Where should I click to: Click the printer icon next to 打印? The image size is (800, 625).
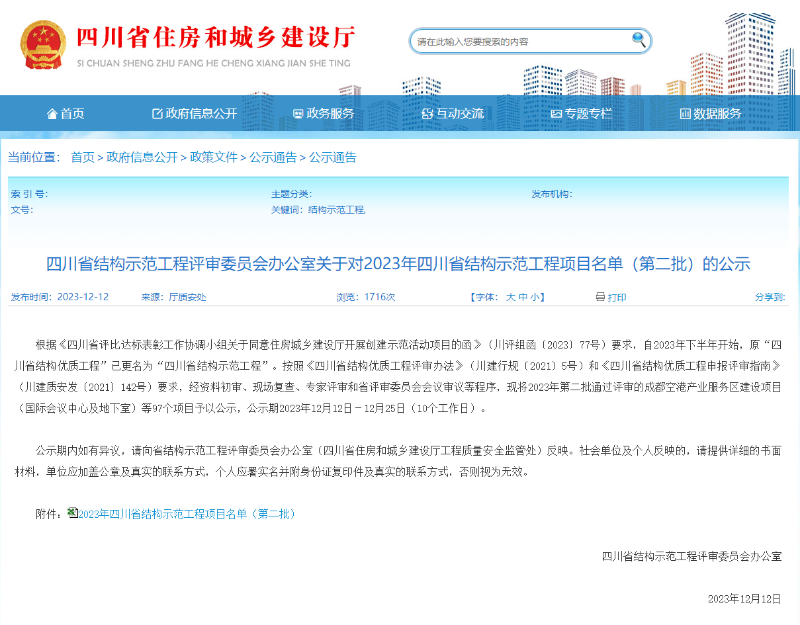(600, 297)
